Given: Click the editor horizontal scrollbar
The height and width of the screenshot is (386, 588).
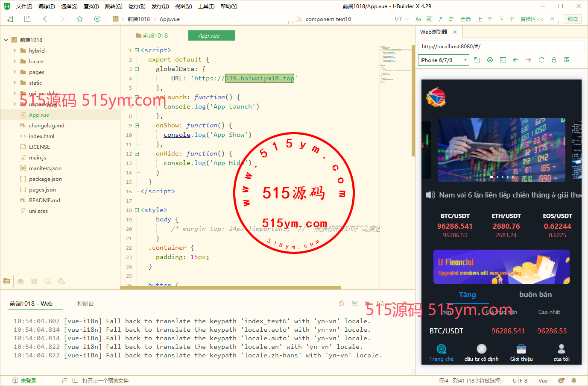Looking at the screenshot, I should (231, 288).
